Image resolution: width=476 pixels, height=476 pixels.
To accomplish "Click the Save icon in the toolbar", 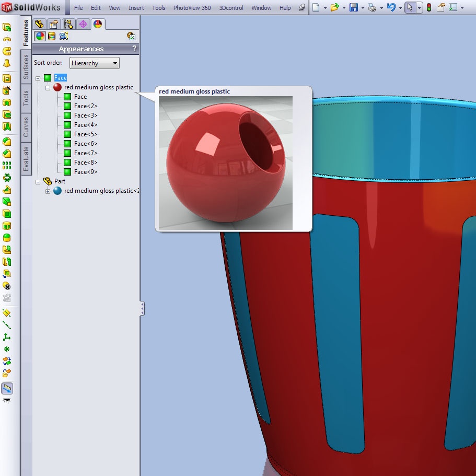I will [x=354, y=8].
